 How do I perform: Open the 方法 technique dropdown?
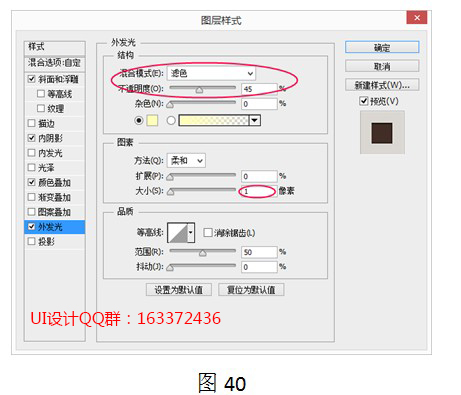[x=186, y=161]
